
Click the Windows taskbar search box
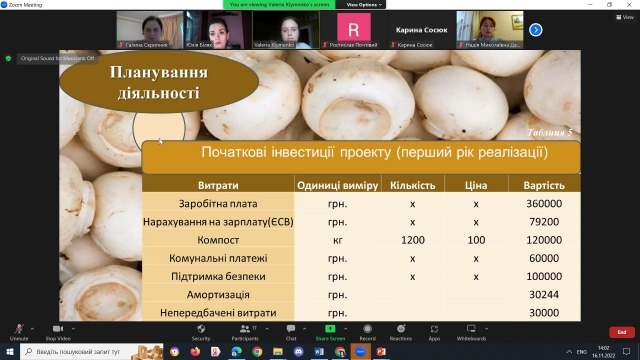pyautogui.click(x=92, y=351)
